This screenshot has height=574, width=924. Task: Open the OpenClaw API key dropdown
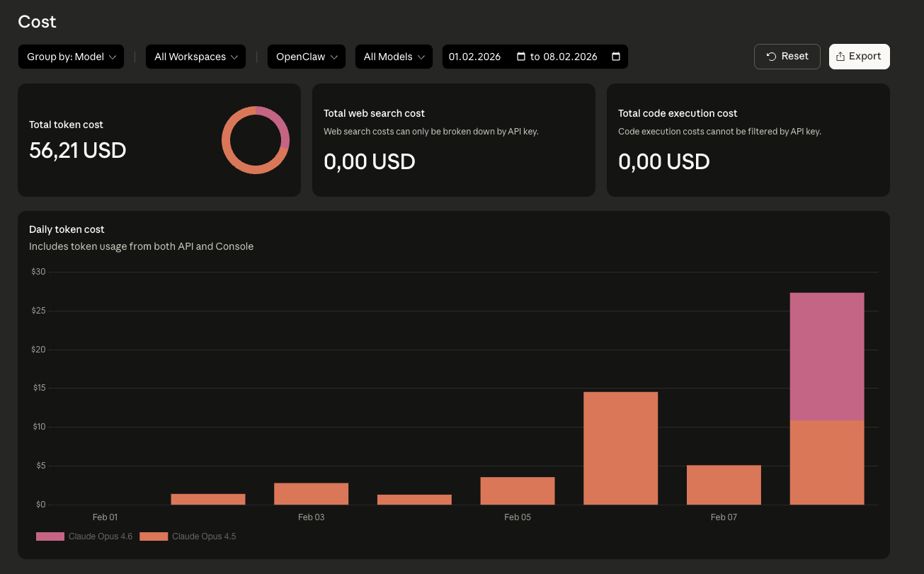pos(307,57)
